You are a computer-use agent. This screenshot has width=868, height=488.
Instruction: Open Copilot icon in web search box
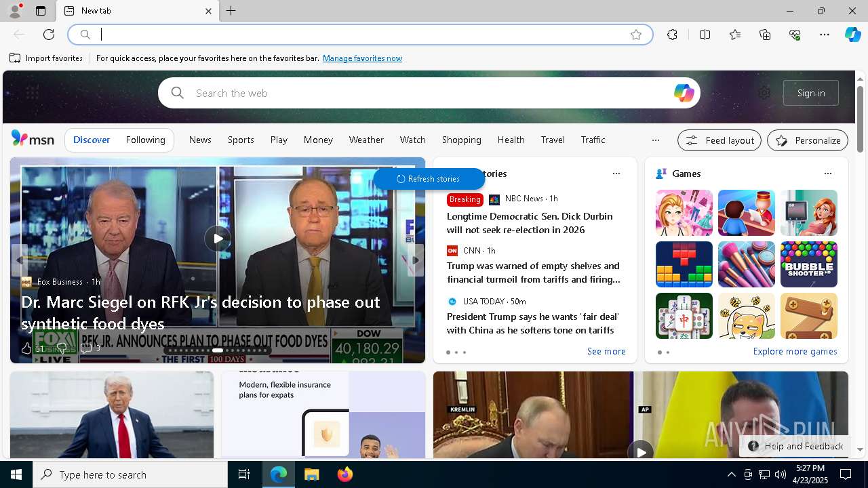tap(684, 93)
